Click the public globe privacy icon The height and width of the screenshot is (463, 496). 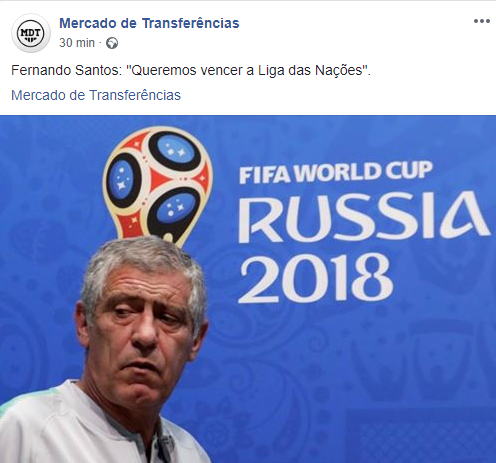point(112,43)
